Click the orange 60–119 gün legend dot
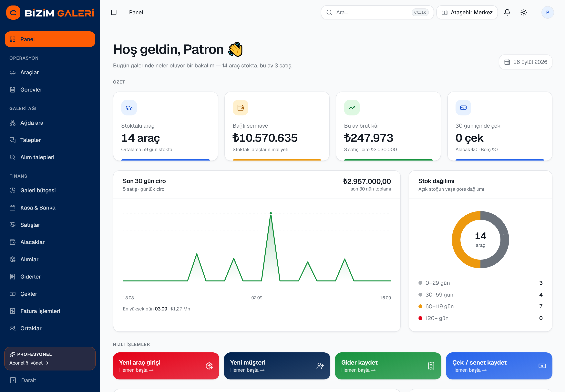565x392 pixels. 420,306
